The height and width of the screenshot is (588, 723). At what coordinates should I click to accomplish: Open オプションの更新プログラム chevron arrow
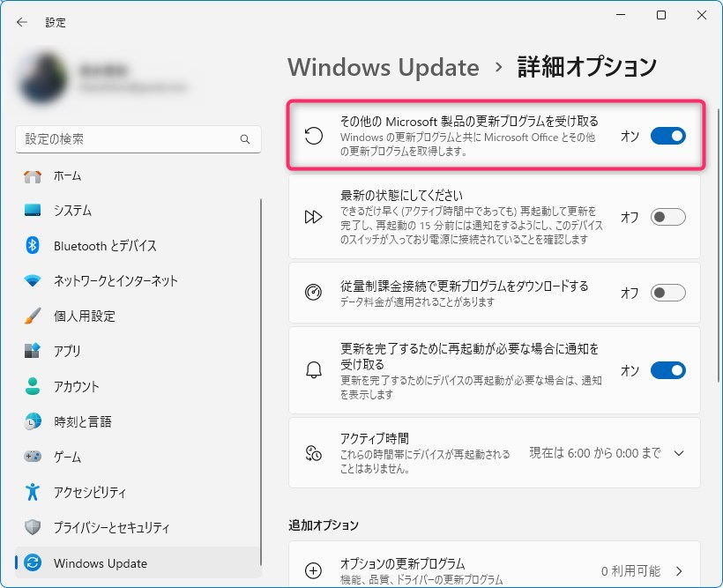pos(679,571)
